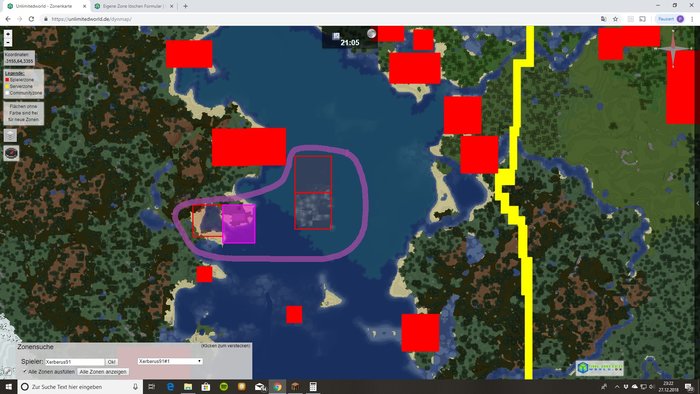The image size is (700, 394).
Task: Open the map layers control icon
Action: point(10,135)
